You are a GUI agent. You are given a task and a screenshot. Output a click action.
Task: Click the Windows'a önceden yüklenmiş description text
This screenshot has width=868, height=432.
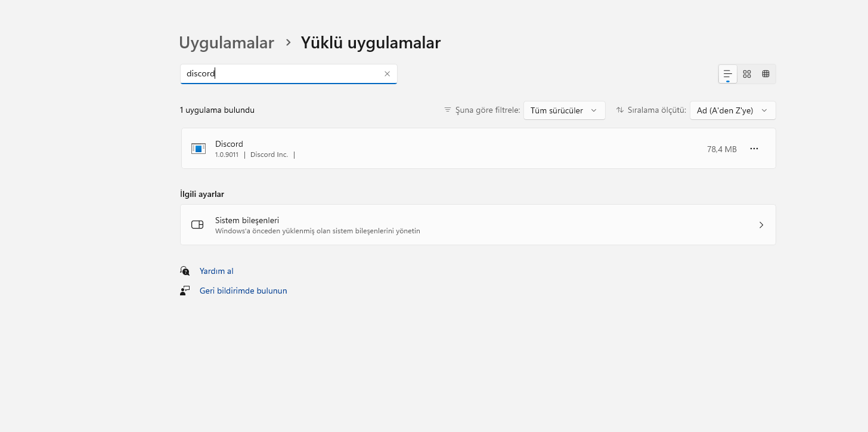(318, 231)
